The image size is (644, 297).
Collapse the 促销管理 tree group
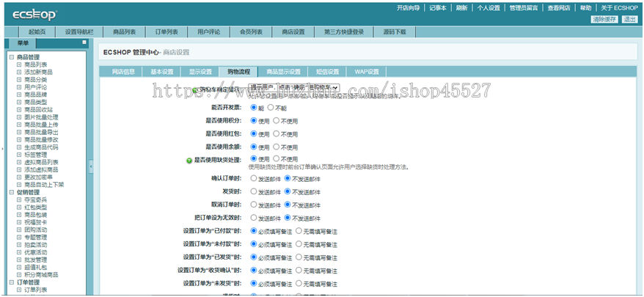12,192
